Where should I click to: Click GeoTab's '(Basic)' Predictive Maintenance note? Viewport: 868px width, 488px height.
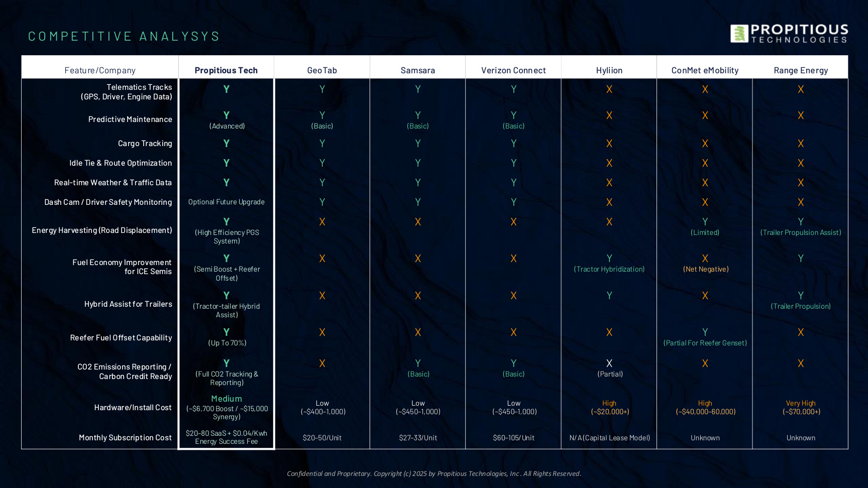tap(322, 126)
